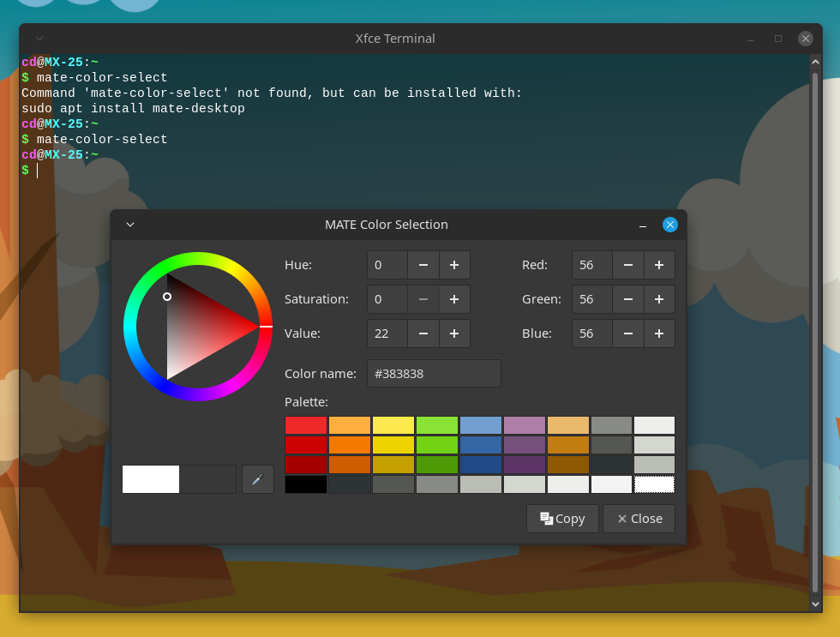
Task: Click the terminal scrollbar down arrow
Action: pos(815,604)
